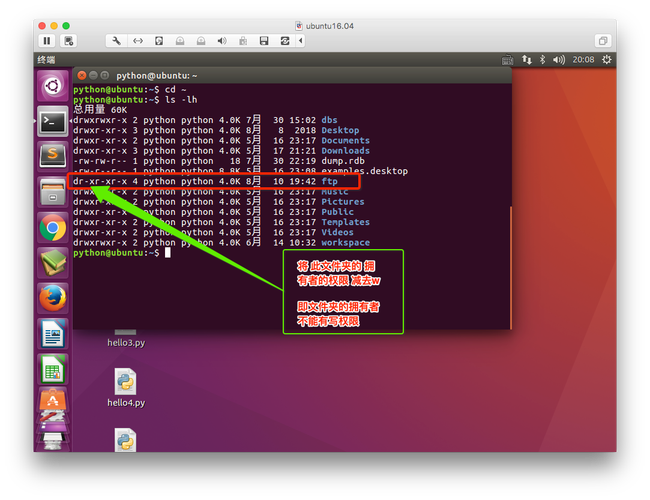Open LibreOffice Writer from the dock
This screenshot has width=650, height=500.
click(52, 334)
